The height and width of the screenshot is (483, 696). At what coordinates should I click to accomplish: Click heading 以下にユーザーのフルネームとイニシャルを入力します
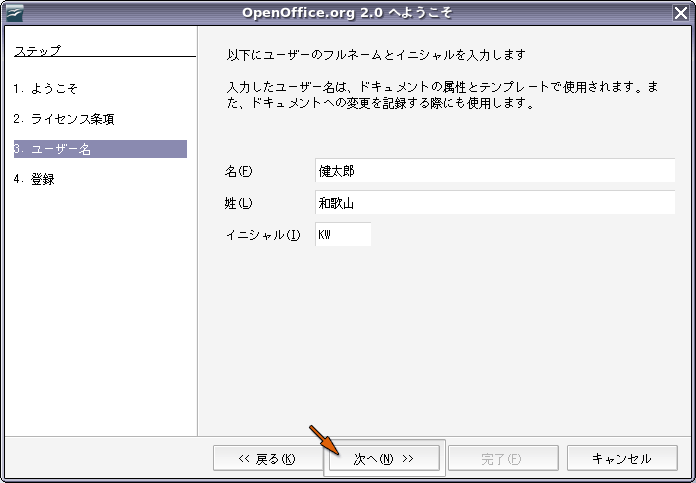376,55
